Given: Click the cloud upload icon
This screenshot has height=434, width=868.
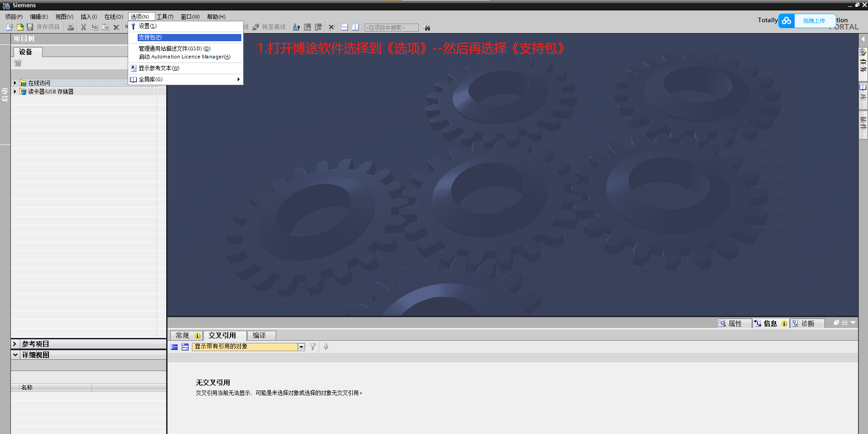Looking at the screenshot, I should click(786, 21).
